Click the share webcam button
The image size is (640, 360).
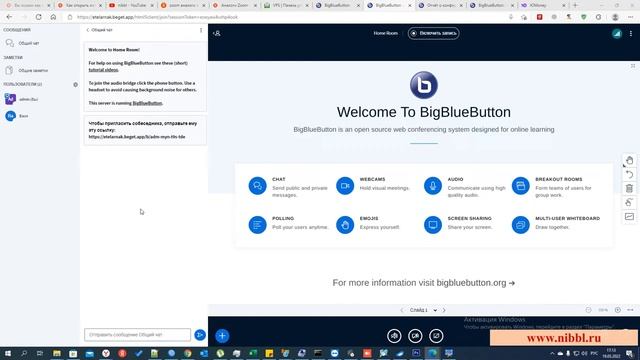pyautogui.click(x=415, y=336)
